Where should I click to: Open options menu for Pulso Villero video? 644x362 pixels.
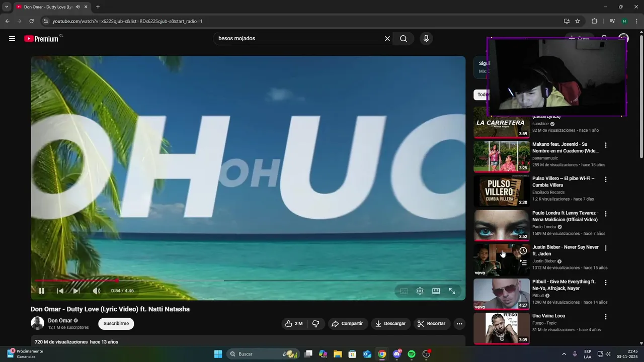click(606, 179)
